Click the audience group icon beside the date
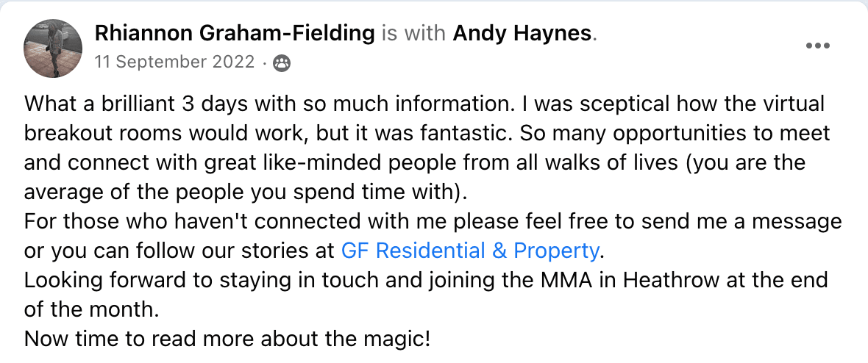 282,63
